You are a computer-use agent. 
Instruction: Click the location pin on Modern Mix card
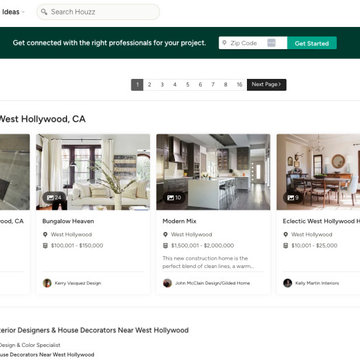tap(165, 234)
